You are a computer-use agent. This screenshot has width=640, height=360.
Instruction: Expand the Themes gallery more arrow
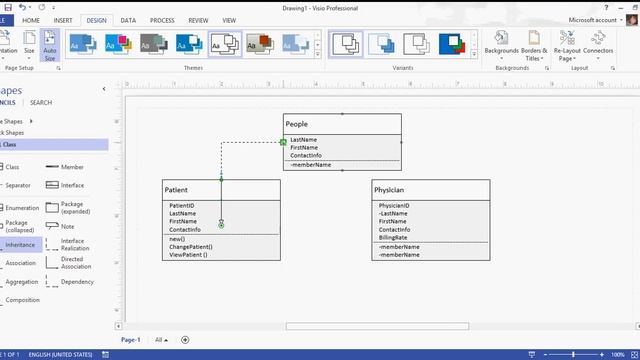tap(318, 54)
